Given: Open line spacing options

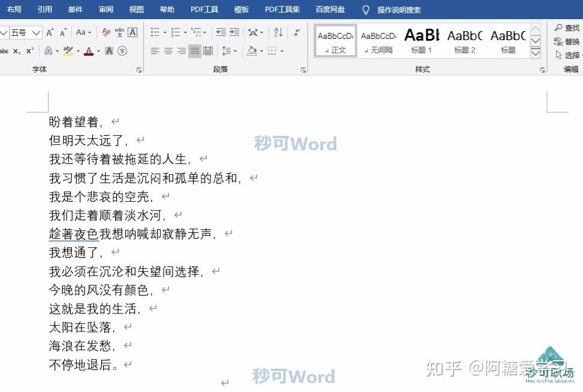Looking at the screenshot, I should [226, 51].
